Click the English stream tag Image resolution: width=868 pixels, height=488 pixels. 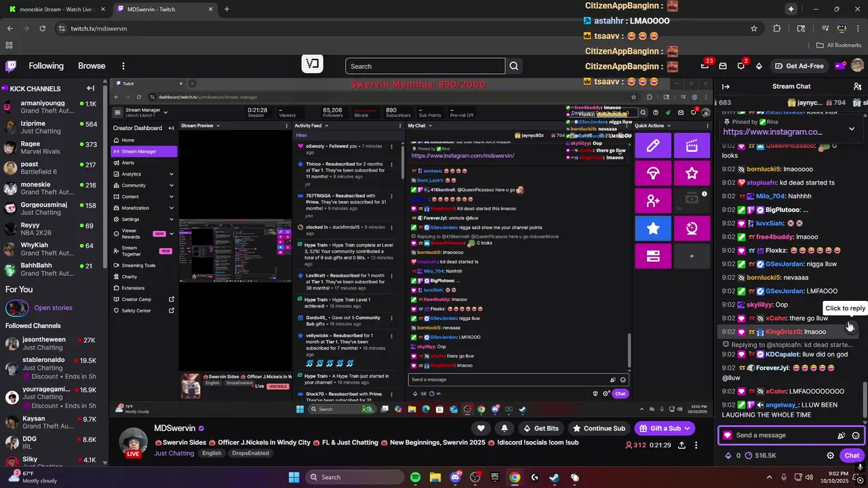tap(212, 453)
